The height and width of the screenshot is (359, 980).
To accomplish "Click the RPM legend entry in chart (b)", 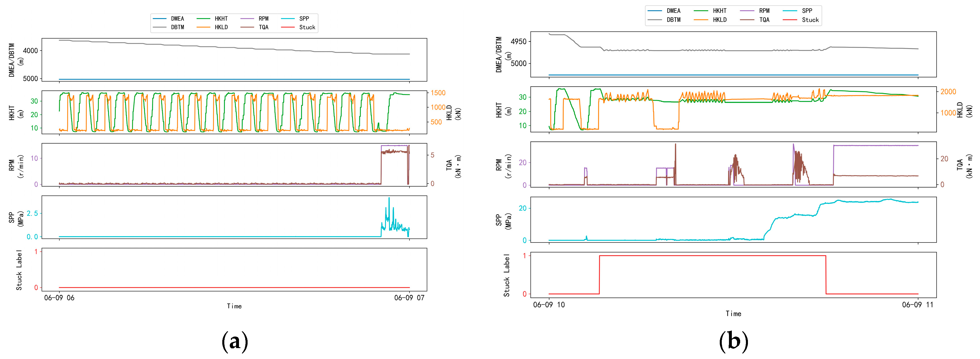I will tap(764, 11).
